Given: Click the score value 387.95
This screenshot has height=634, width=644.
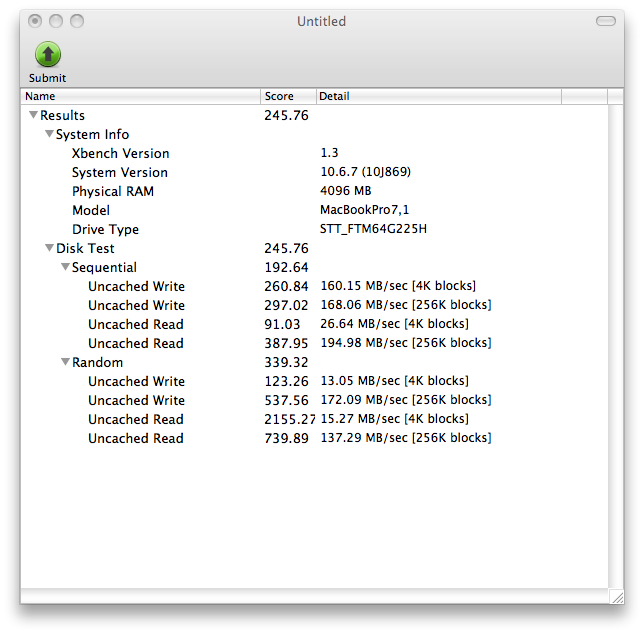Looking at the screenshot, I should pos(286,343).
